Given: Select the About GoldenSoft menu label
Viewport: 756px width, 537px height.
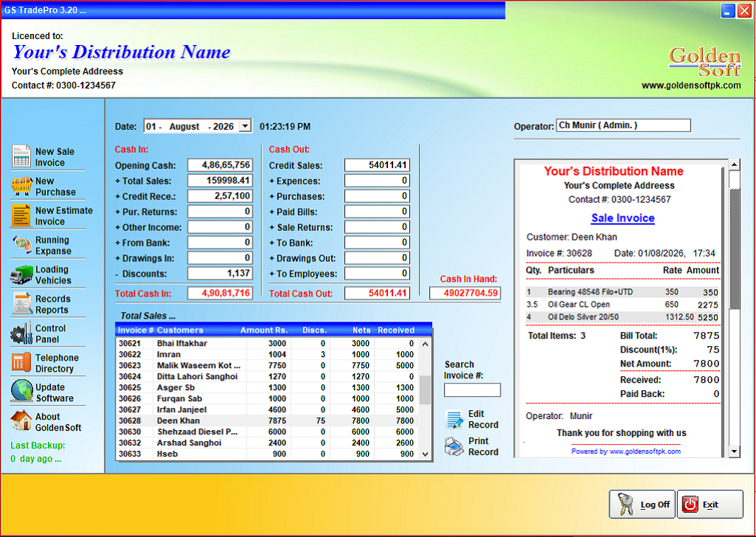Looking at the screenshot, I should pyautogui.click(x=58, y=422).
